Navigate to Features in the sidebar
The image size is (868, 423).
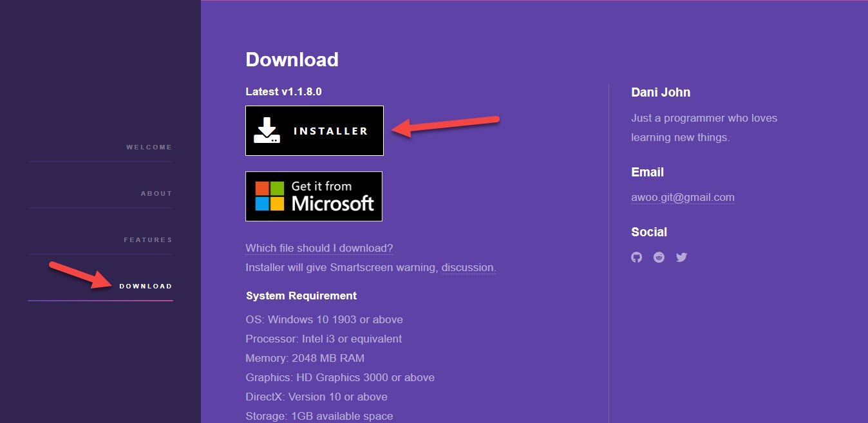(148, 240)
